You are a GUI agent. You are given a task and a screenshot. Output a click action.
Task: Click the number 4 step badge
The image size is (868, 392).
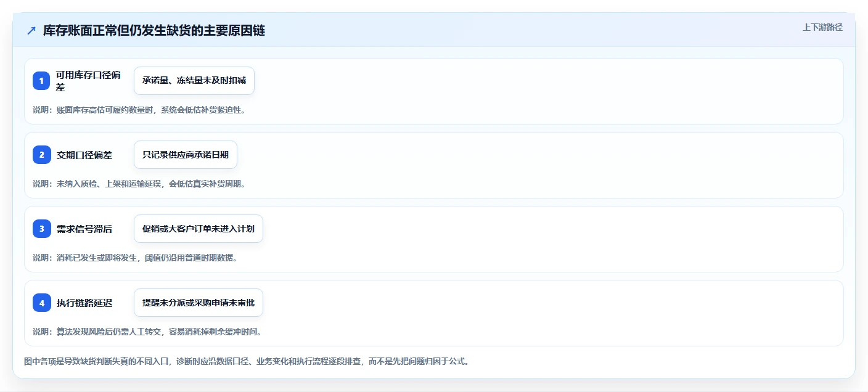[41, 303]
